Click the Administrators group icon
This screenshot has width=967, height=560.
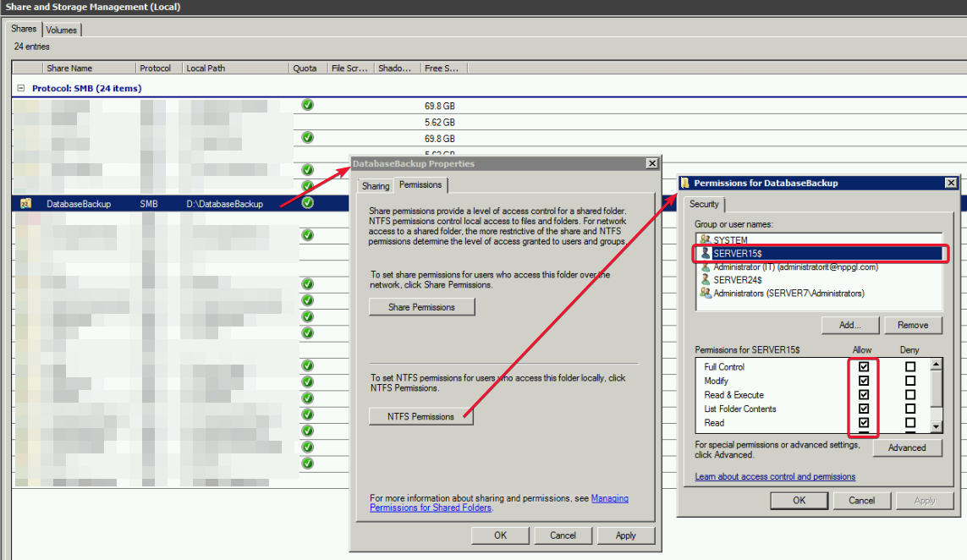pyautogui.click(x=706, y=293)
